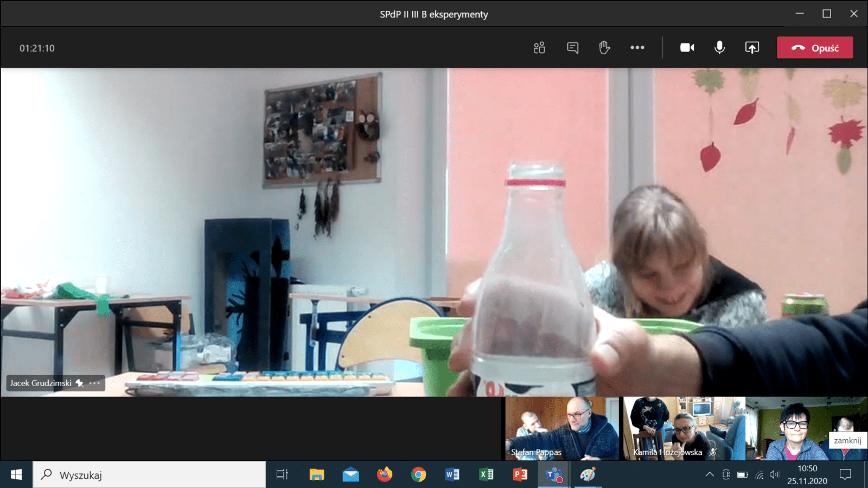Open the Wi-Fi network flyout

759,474
